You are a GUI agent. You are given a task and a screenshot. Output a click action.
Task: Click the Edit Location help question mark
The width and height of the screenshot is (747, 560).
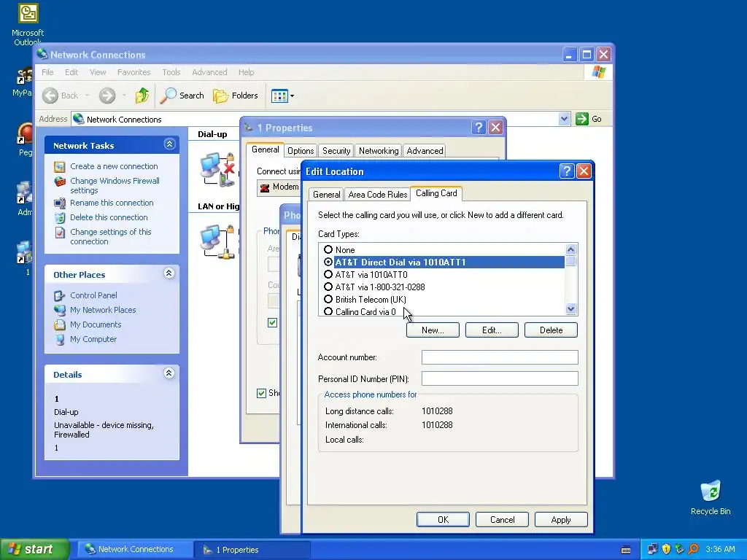point(566,171)
